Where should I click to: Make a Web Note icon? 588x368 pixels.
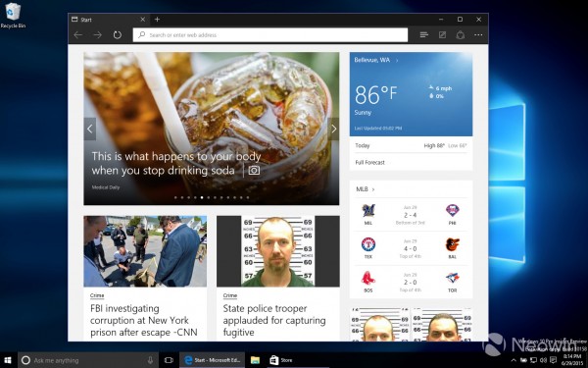(x=443, y=35)
